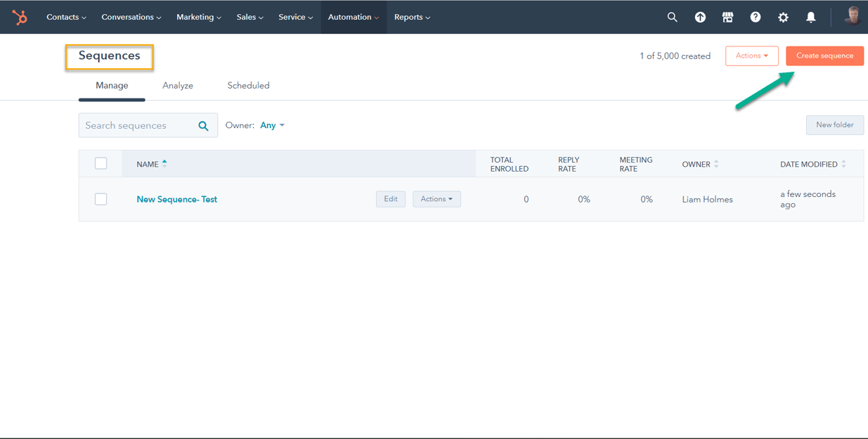
Task: Open the settings gear icon
Action: [783, 17]
